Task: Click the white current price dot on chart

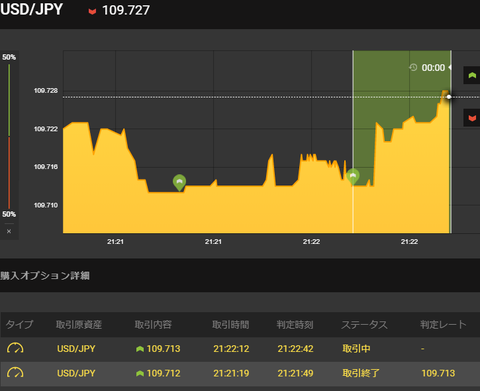Action: coord(449,97)
